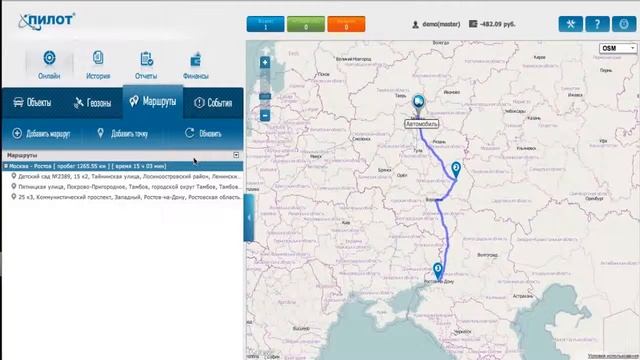The image size is (640, 360).
Task: Click route marker 2 near Tambov
Action: (x=456, y=170)
